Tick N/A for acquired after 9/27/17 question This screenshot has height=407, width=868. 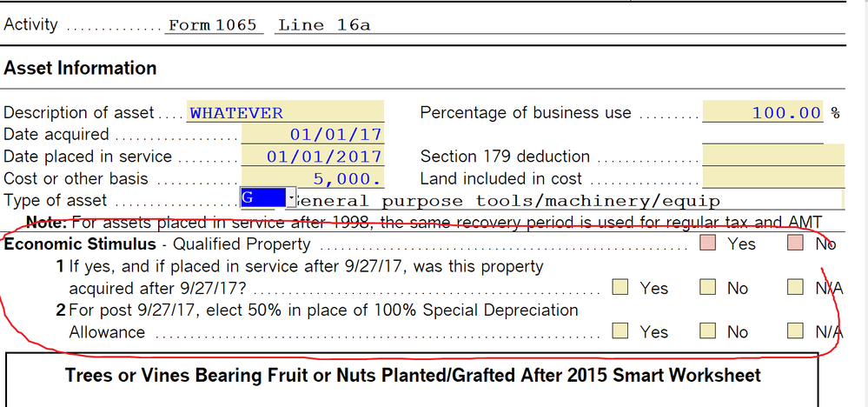pos(796,288)
